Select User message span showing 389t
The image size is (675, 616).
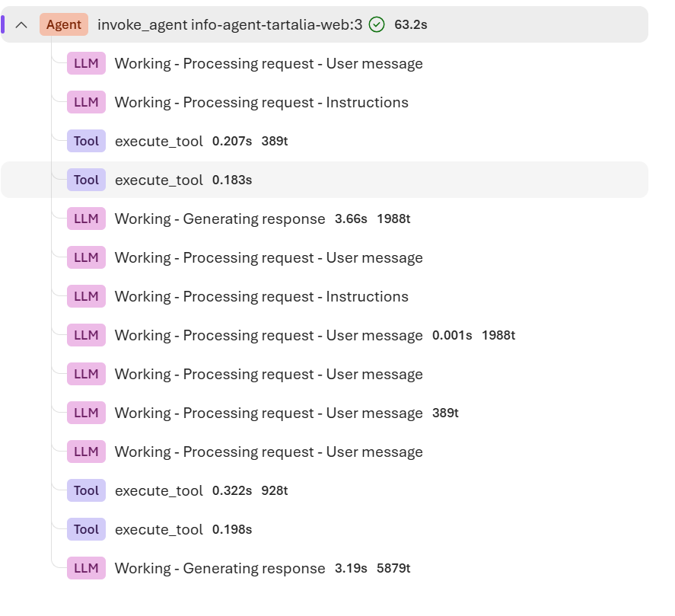coord(325,413)
